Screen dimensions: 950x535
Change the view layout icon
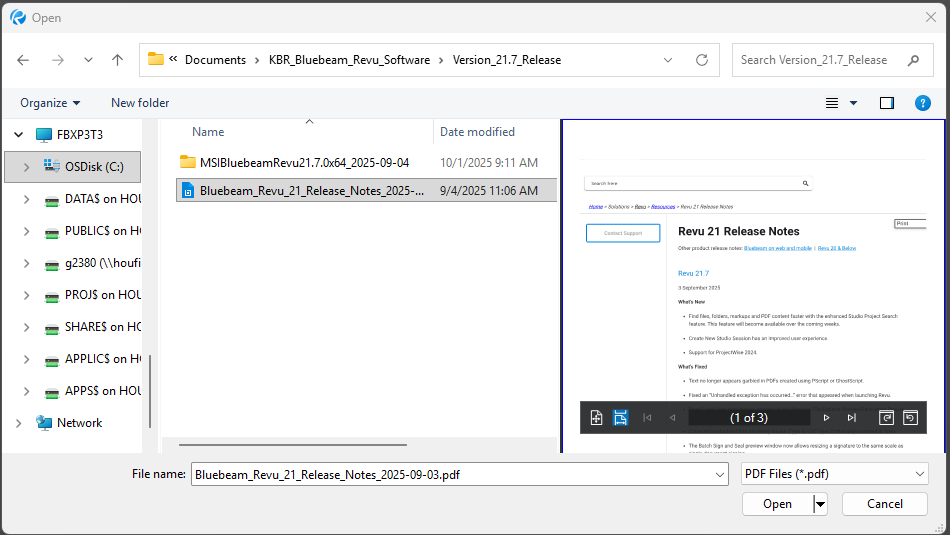coord(832,103)
